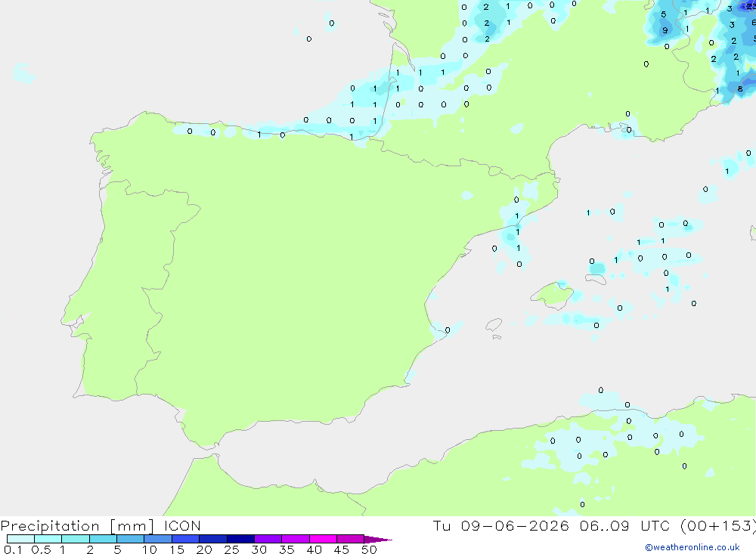Click the legend tick label "30"
756x554 pixels.
[259, 549]
